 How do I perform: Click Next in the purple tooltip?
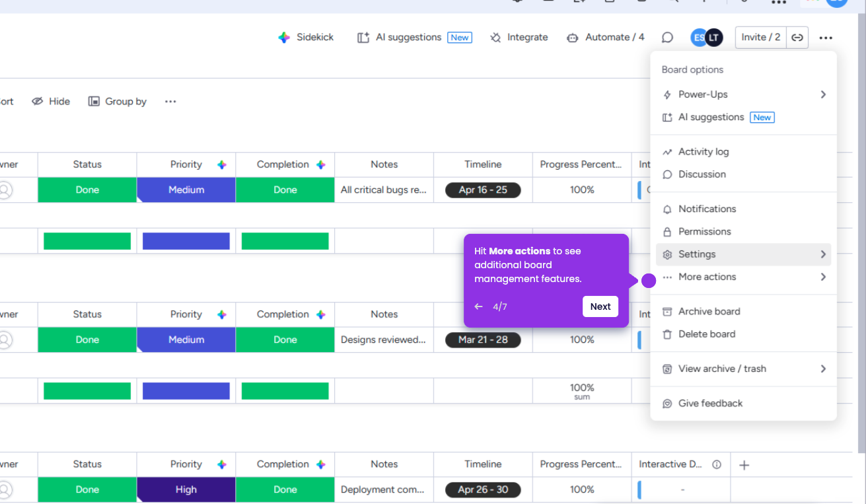[600, 306]
